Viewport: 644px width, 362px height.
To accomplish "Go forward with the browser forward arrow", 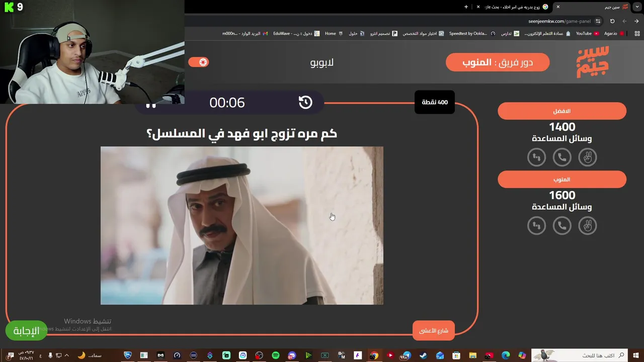I will click(624, 21).
